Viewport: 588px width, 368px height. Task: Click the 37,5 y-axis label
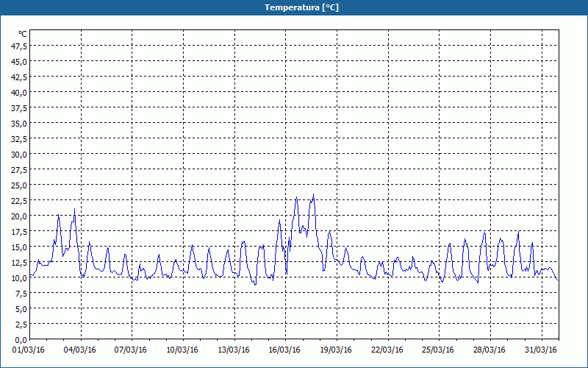(x=20, y=108)
